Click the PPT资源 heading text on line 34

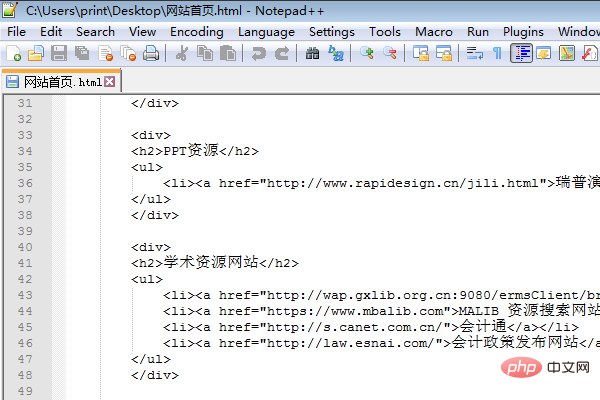191,151
